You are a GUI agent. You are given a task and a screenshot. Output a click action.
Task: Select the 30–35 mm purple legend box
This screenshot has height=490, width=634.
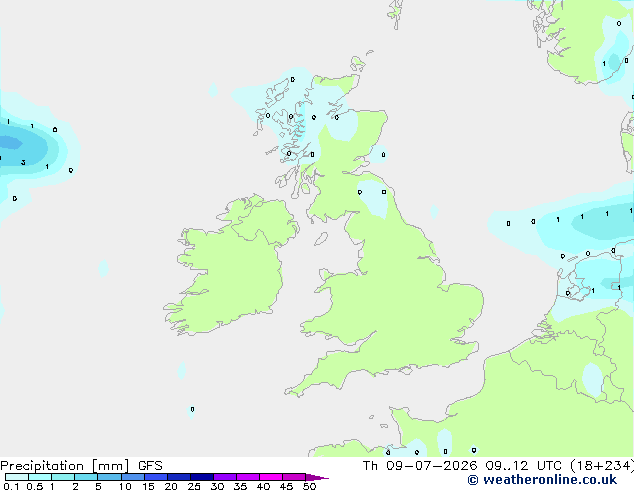pyautogui.click(x=225, y=477)
